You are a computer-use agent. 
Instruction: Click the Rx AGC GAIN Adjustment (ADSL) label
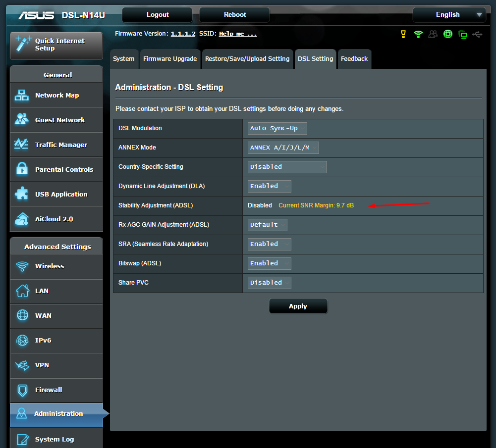click(x=164, y=225)
